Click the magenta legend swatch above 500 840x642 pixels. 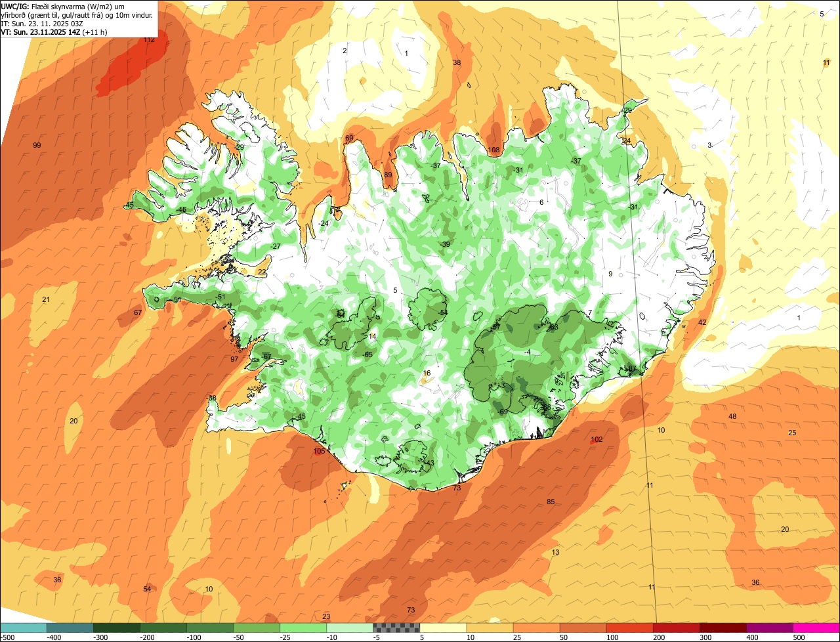point(816,628)
